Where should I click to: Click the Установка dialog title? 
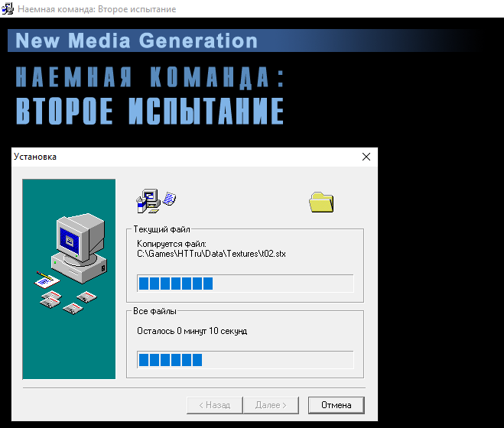tap(35, 157)
